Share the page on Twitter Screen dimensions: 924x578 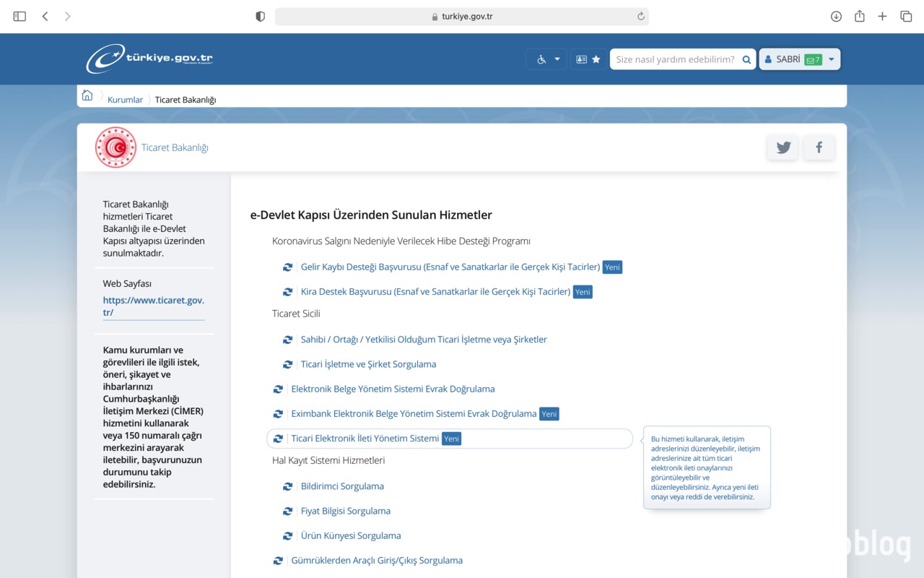783,147
